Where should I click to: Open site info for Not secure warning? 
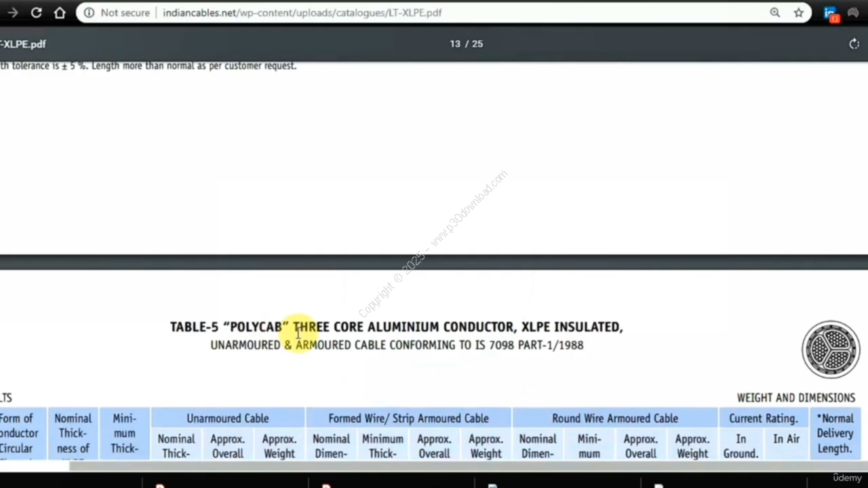click(x=117, y=13)
